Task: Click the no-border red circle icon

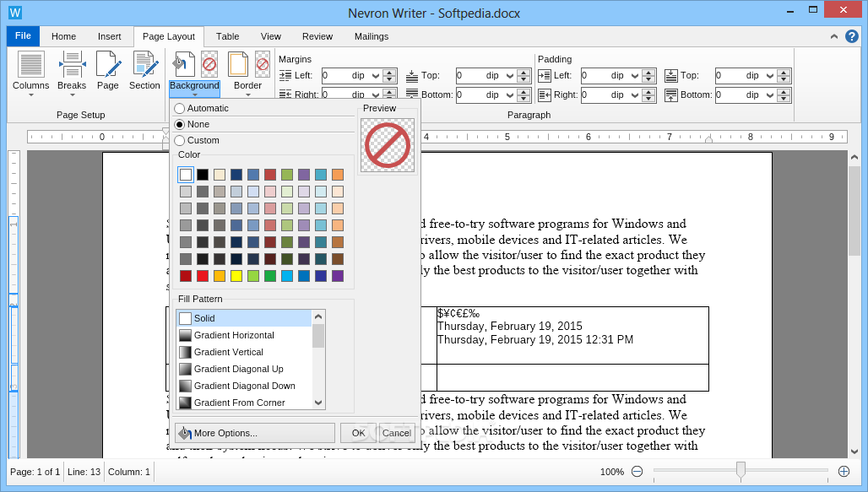Action: pos(263,64)
